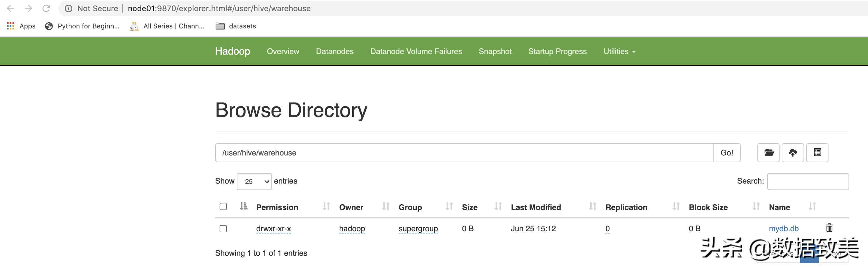868x268 pixels.
Task: Click the replication value 0
Action: pos(607,228)
